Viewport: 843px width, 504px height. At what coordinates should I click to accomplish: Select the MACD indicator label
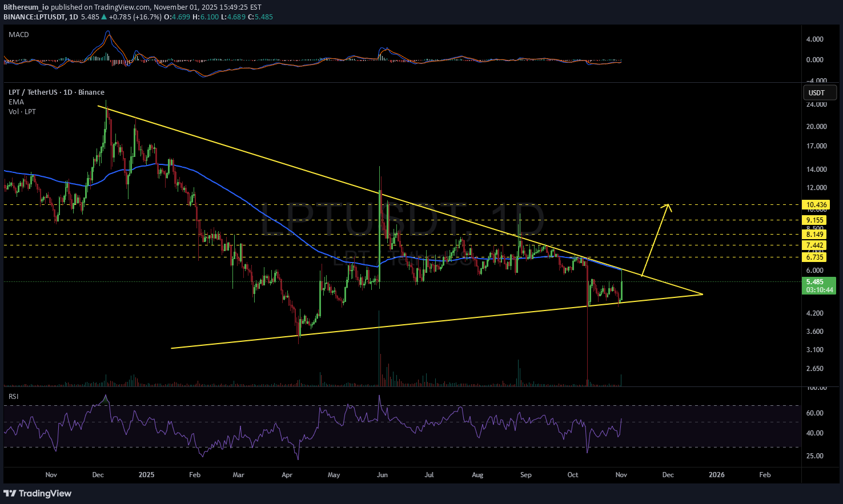[19, 35]
